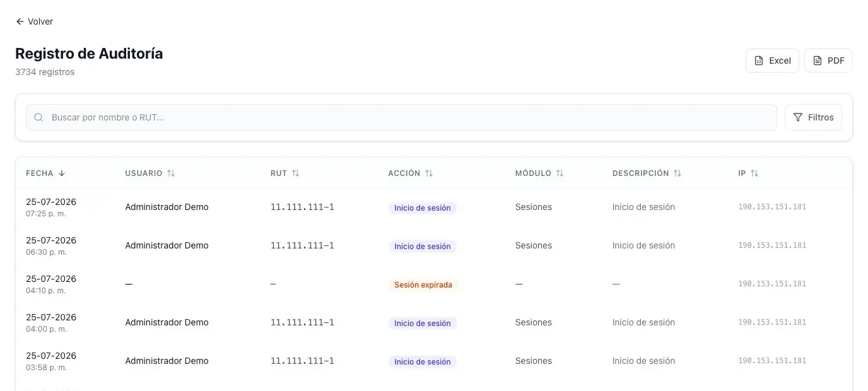Sort table by DESCRIPCIÓN column

point(647,173)
